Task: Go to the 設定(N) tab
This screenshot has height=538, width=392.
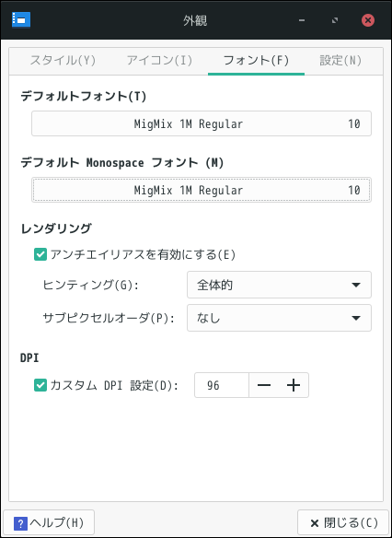Action: (x=340, y=61)
